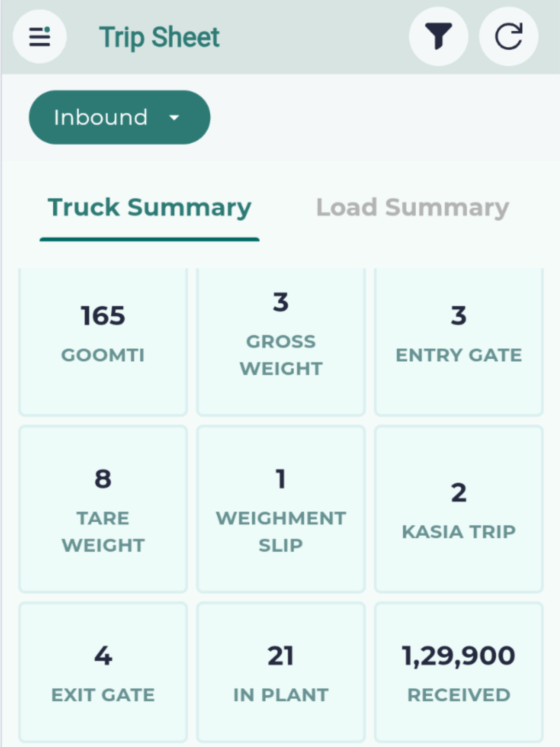This screenshot has height=747, width=560.
Task: Select the ENTRY GATE card
Action: pos(459,342)
